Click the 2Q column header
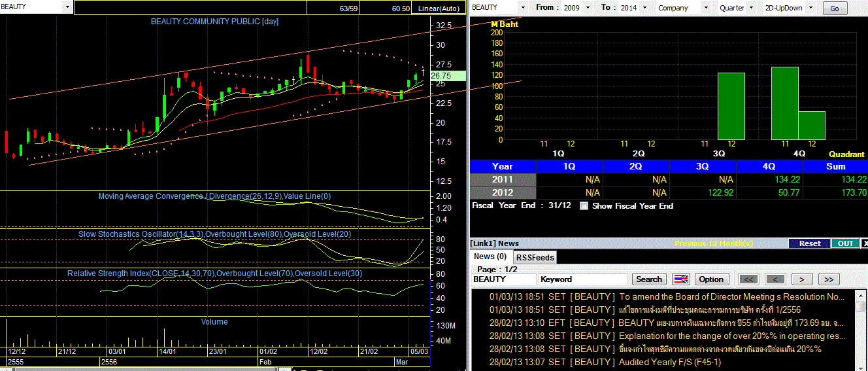This screenshot has width=868, height=371. coord(636,166)
